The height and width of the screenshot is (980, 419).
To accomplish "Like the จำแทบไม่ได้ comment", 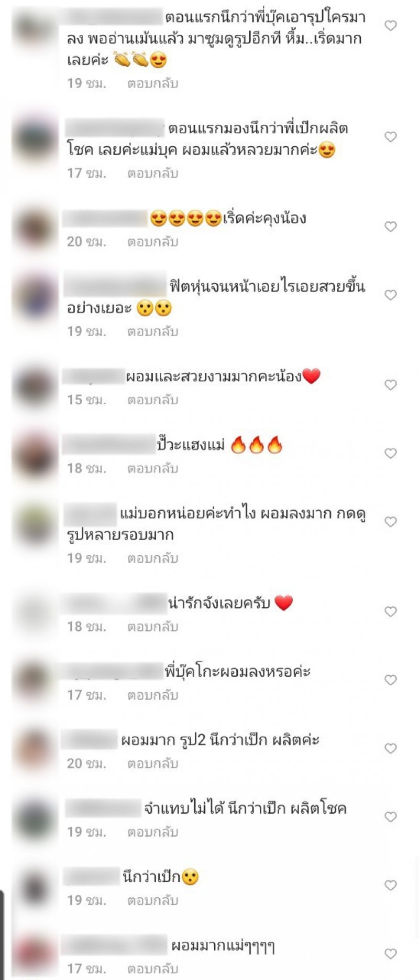I will [x=391, y=817].
